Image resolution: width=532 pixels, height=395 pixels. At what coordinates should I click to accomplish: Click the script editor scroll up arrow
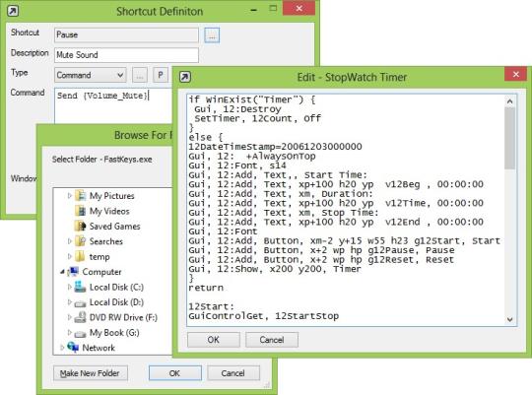coord(509,101)
